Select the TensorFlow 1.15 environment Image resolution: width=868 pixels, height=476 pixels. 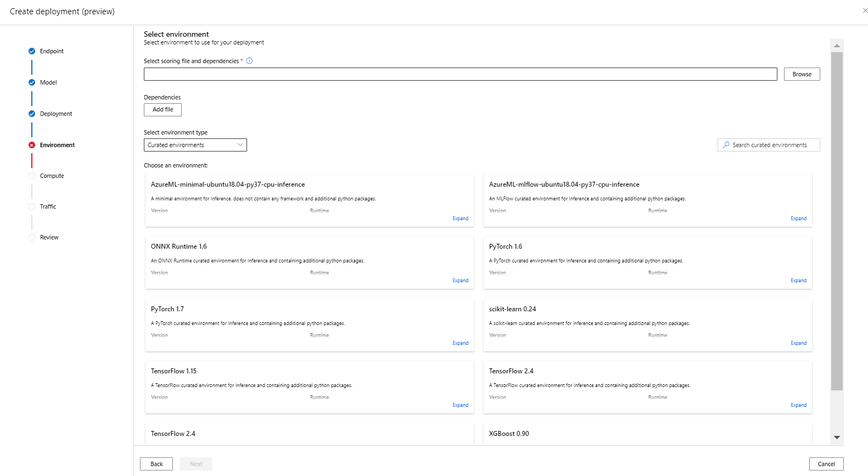click(x=309, y=387)
